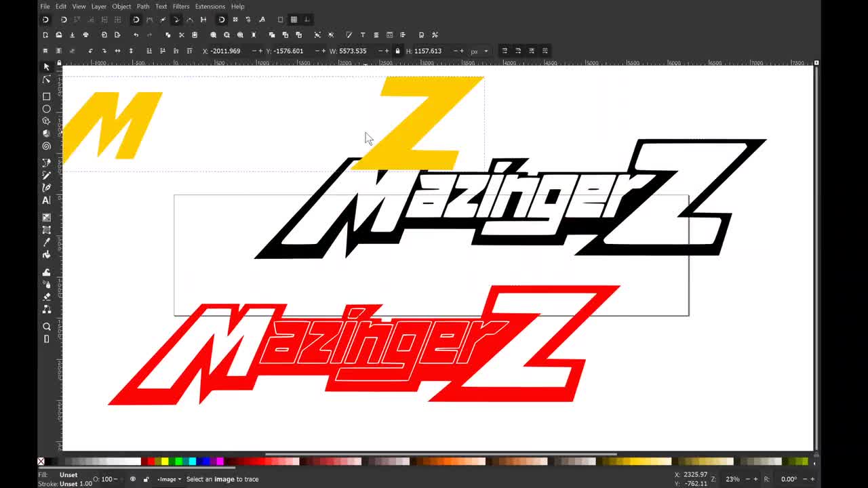Screen dimensions: 868x488
Task: Open the px units dropdown
Action: (479, 51)
